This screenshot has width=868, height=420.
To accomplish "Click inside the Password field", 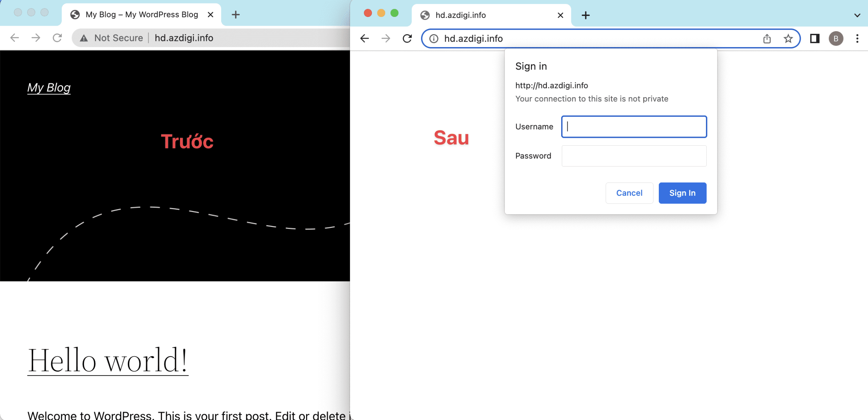I will (x=634, y=156).
